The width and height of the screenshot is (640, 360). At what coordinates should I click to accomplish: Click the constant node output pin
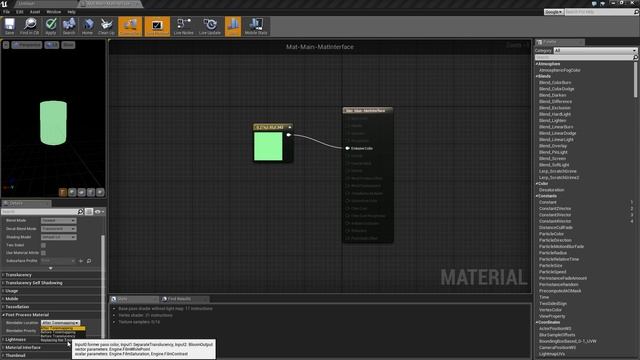point(289,135)
